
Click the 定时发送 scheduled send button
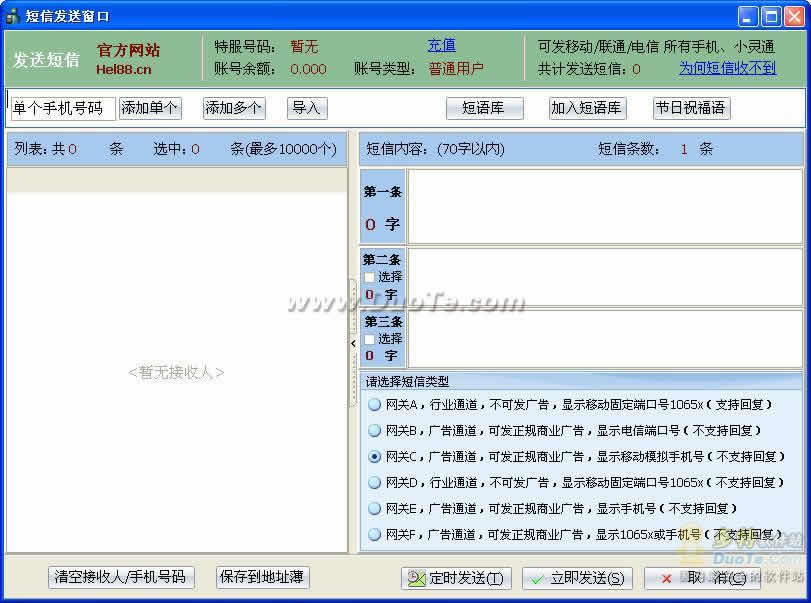point(457,578)
